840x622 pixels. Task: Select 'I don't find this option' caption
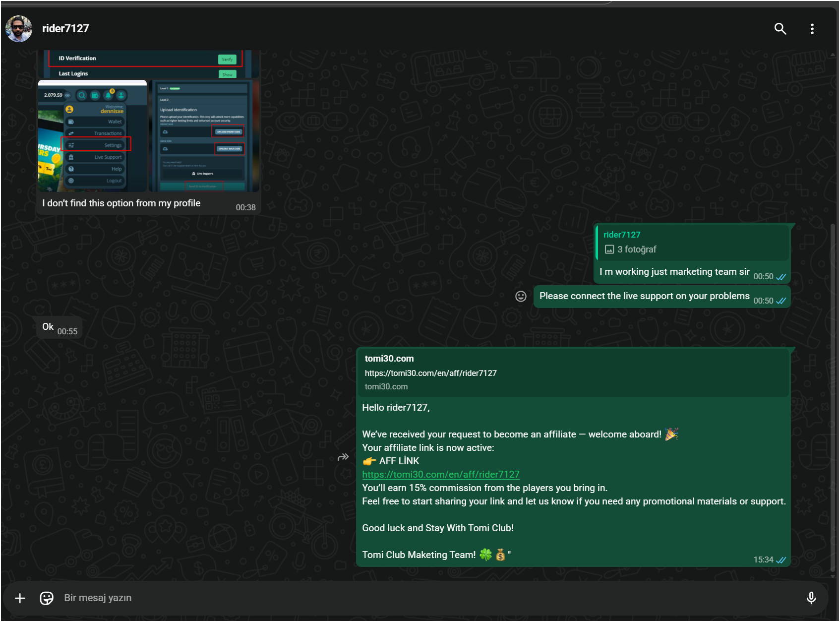pos(121,203)
